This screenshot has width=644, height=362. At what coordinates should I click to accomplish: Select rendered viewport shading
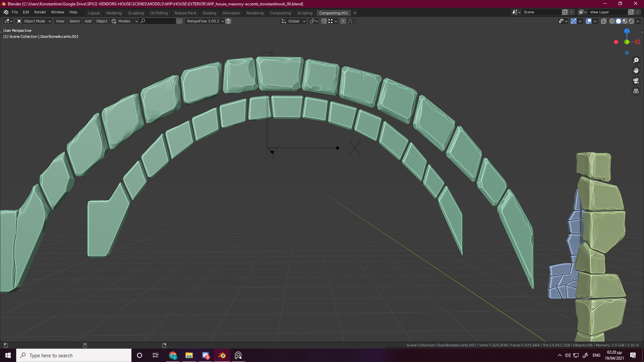(631, 21)
